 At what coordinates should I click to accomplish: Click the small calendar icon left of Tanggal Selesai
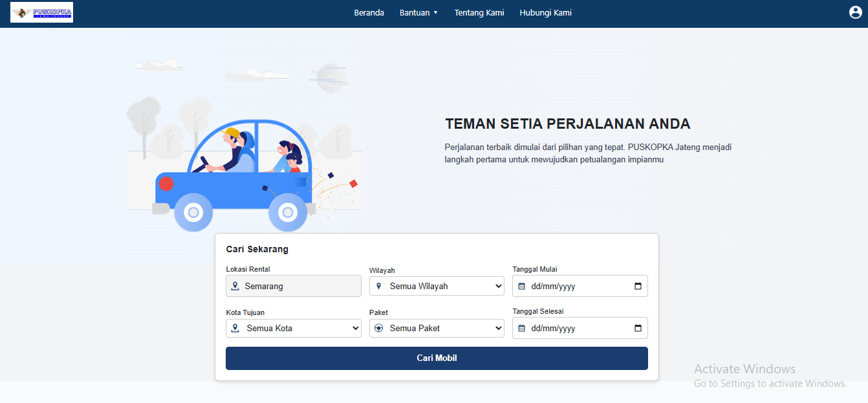(521, 328)
